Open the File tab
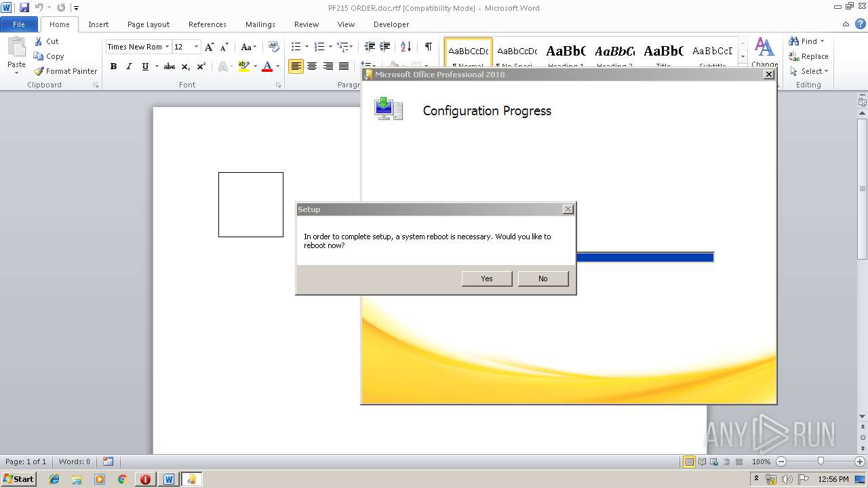This screenshot has width=868, height=488. point(19,24)
